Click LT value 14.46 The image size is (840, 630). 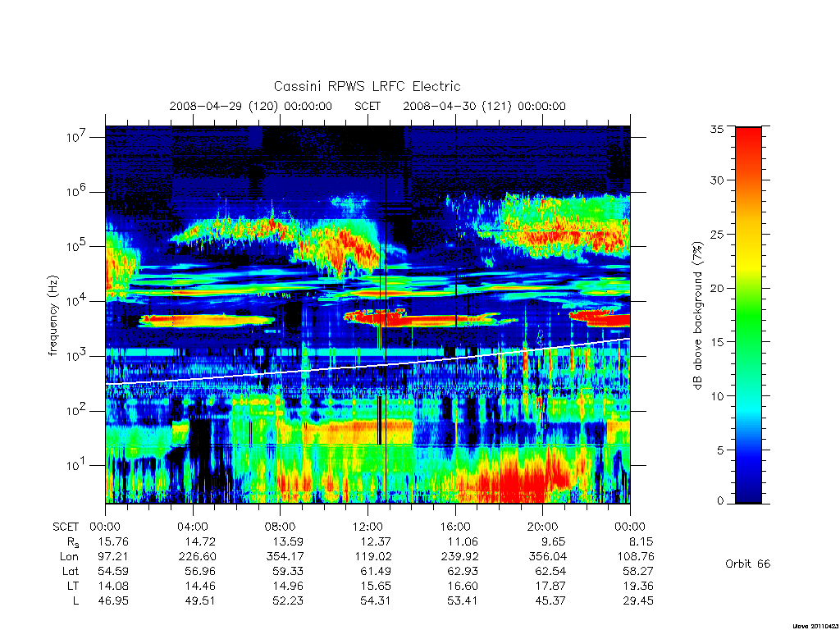200,586
